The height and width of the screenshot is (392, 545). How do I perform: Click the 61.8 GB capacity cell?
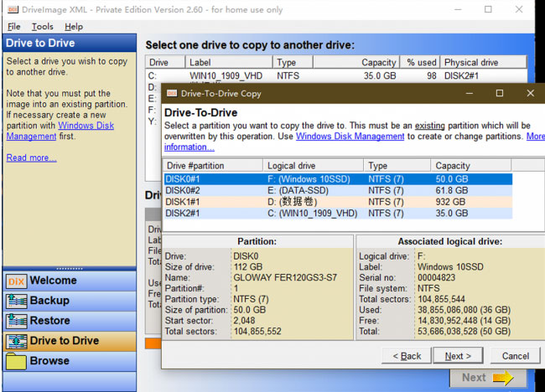click(x=451, y=191)
